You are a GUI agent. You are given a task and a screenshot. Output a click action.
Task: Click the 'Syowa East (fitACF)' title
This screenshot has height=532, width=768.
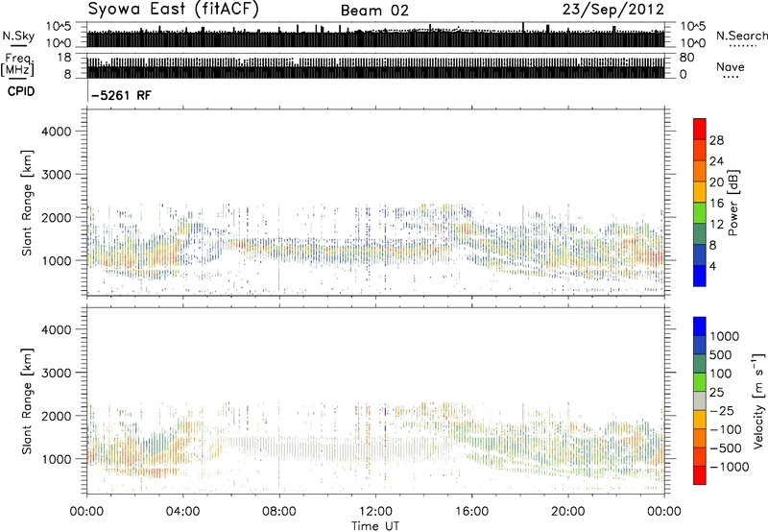tap(173, 9)
